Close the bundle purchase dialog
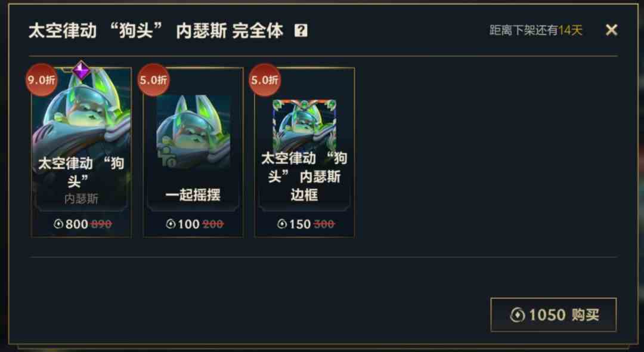This screenshot has width=644, height=352. tap(611, 30)
